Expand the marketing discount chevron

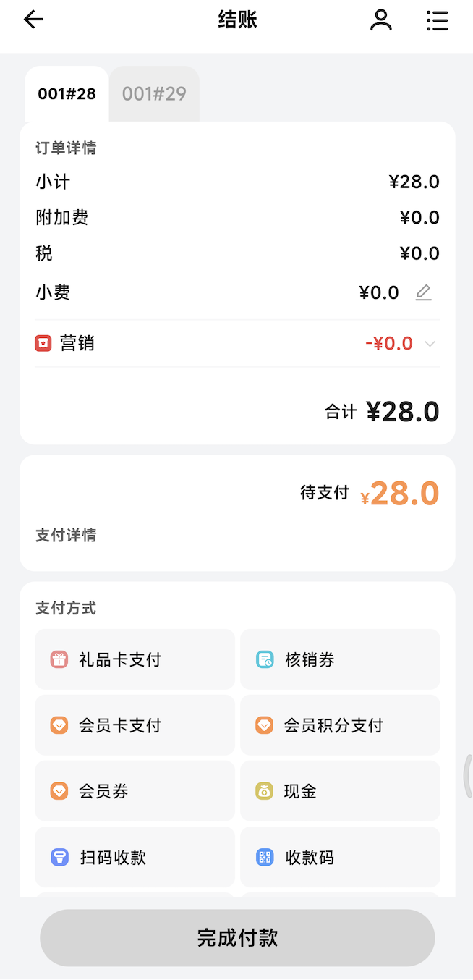(430, 344)
